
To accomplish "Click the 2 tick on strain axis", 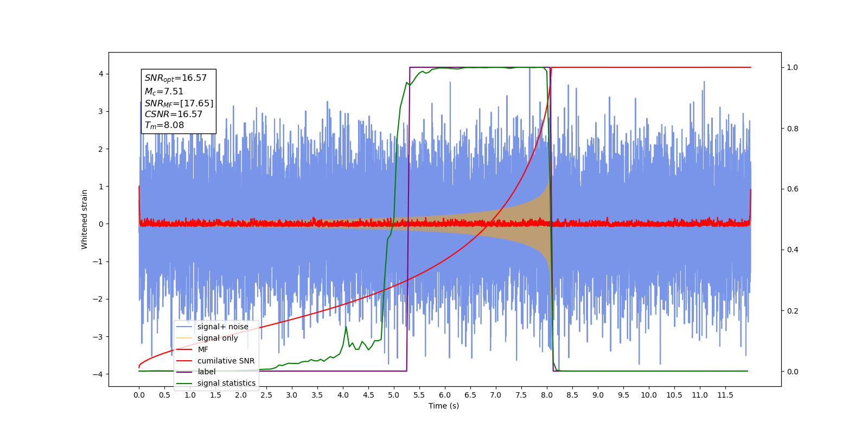I will click(x=101, y=149).
